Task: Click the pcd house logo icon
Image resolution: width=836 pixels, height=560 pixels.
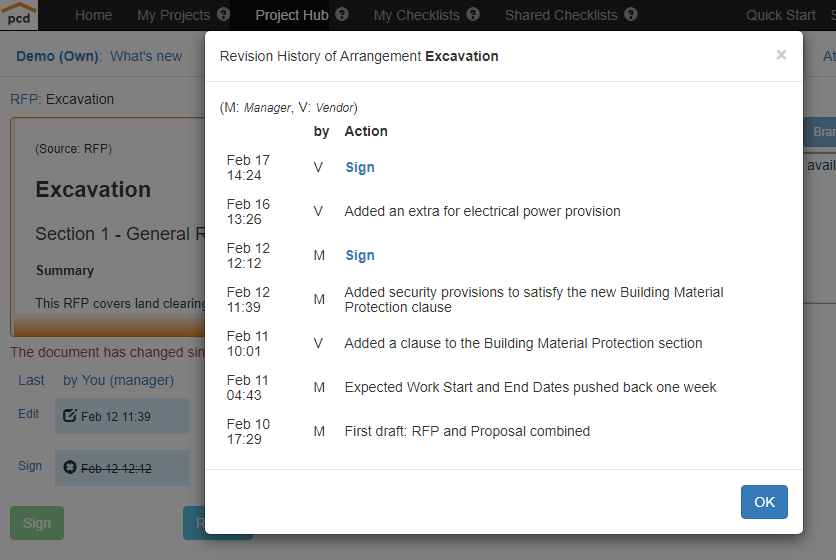Action: click(19, 14)
